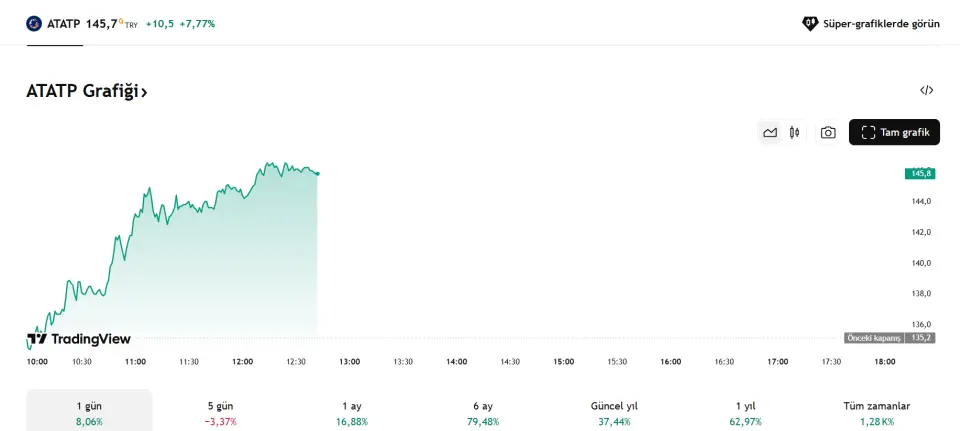960x431 pixels.
Task: Take a chart snapshot with camera icon
Action: 828,132
